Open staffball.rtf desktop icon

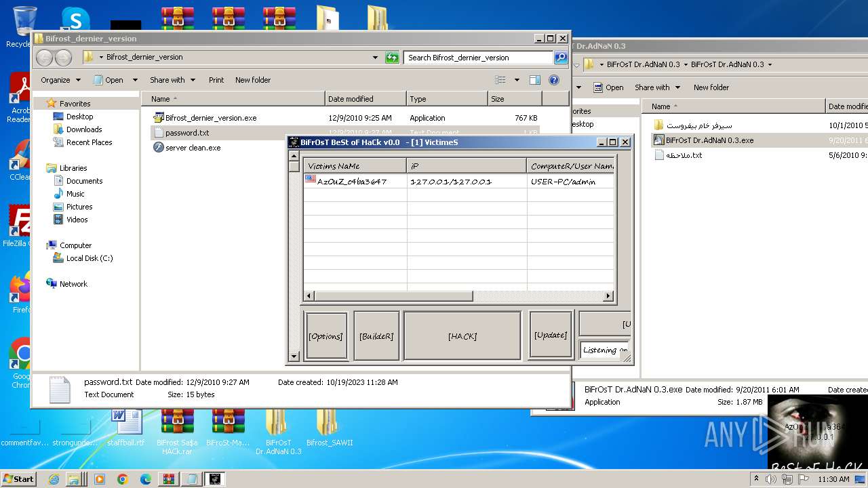(x=126, y=427)
